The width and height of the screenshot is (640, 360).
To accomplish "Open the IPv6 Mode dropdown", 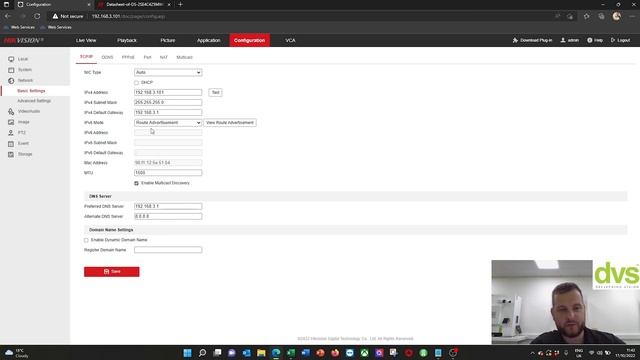I will pyautogui.click(x=168, y=122).
